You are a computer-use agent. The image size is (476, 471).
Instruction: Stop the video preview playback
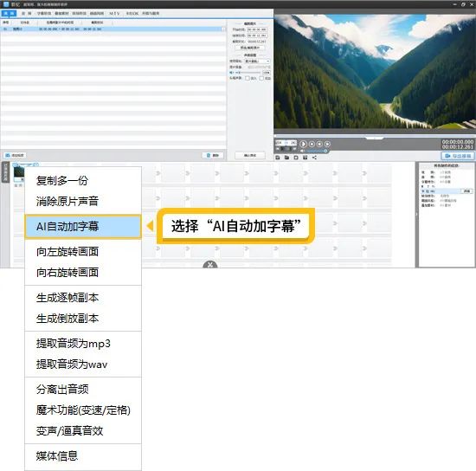312,144
